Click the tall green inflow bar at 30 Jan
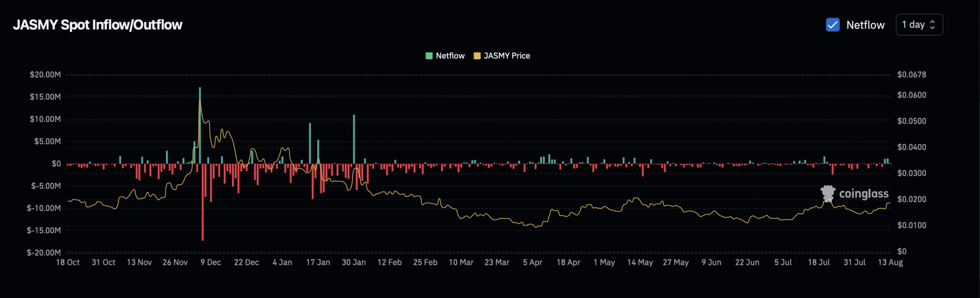Viewport: 980px width, 298px height. click(x=354, y=139)
